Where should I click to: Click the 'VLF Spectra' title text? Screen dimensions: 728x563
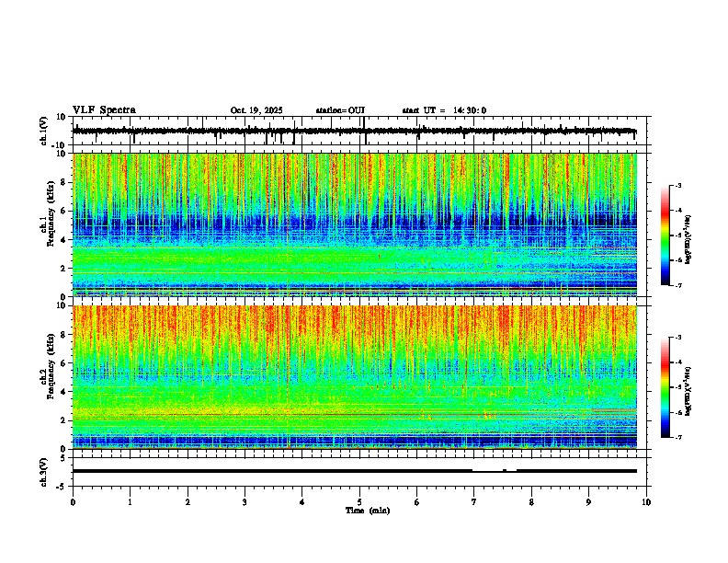click(x=104, y=110)
